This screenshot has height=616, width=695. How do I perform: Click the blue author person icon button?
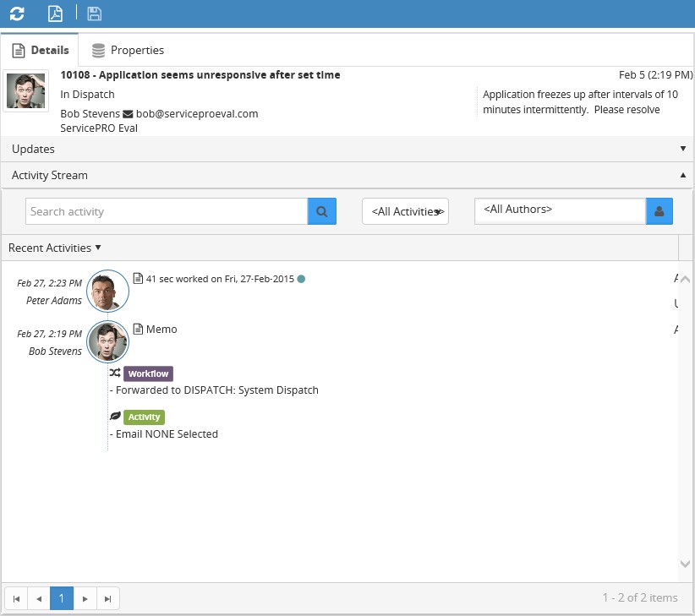[x=659, y=211]
